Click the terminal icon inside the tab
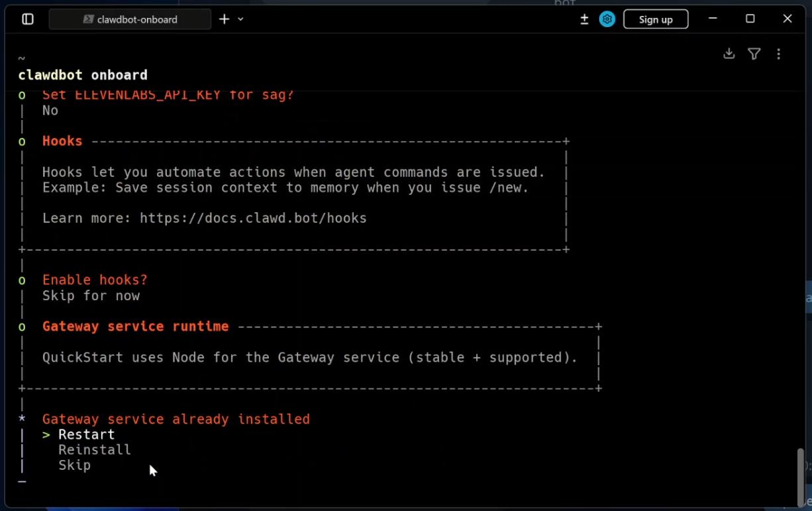Screen dimensions: 812x511 [x=88, y=19]
